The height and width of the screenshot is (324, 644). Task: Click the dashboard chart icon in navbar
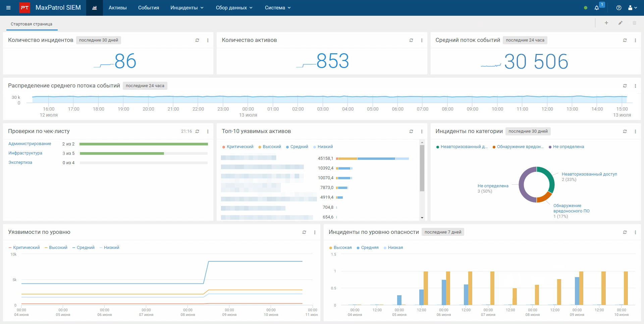pyautogui.click(x=95, y=8)
